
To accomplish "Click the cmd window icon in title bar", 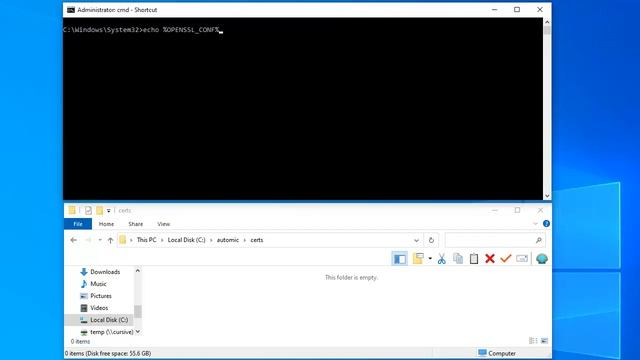I will click(x=71, y=10).
